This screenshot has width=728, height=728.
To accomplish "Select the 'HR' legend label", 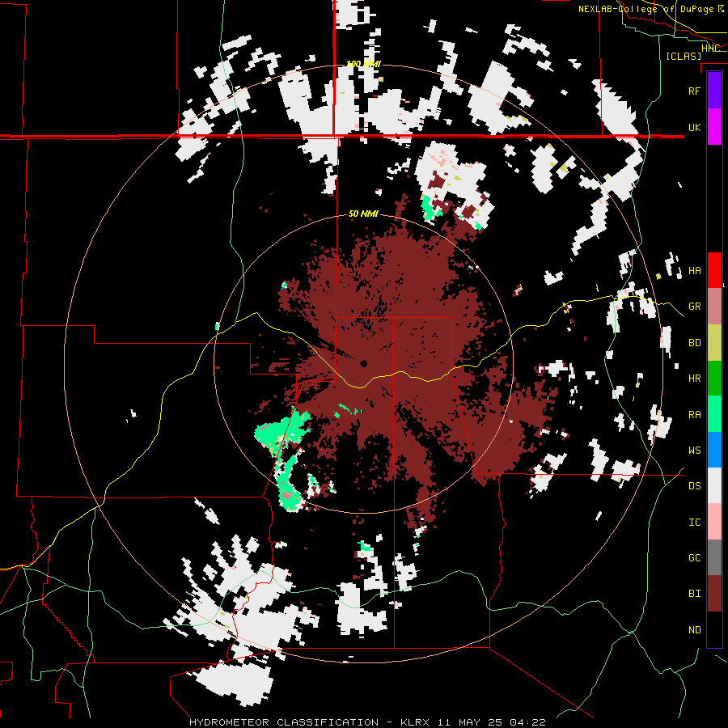I will pyautogui.click(x=694, y=379).
